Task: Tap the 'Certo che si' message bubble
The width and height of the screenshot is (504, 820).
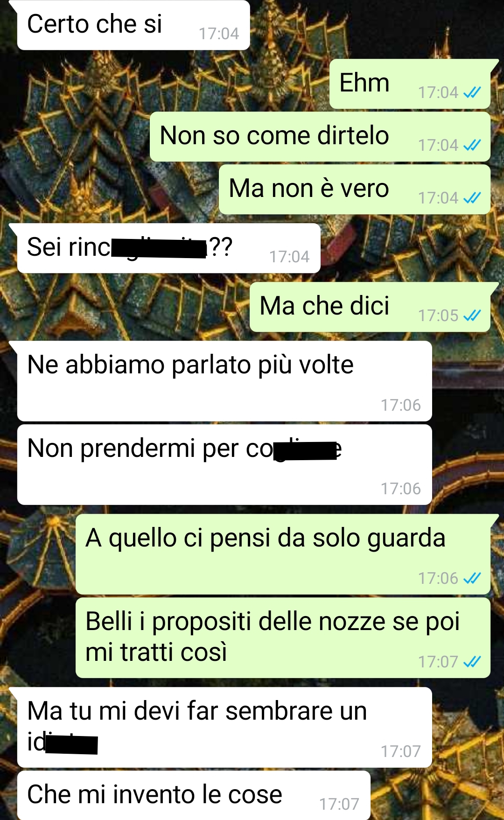Action: 133,25
